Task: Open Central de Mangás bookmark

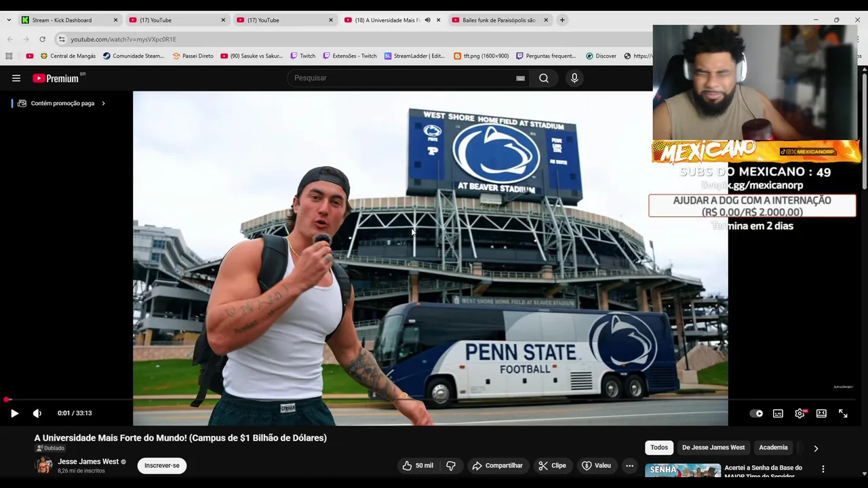Action: [68, 56]
